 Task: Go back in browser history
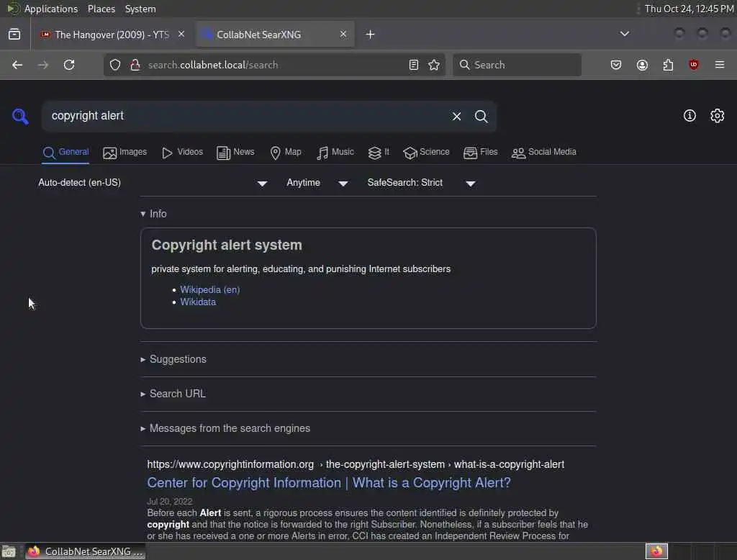tap(17, 65)
